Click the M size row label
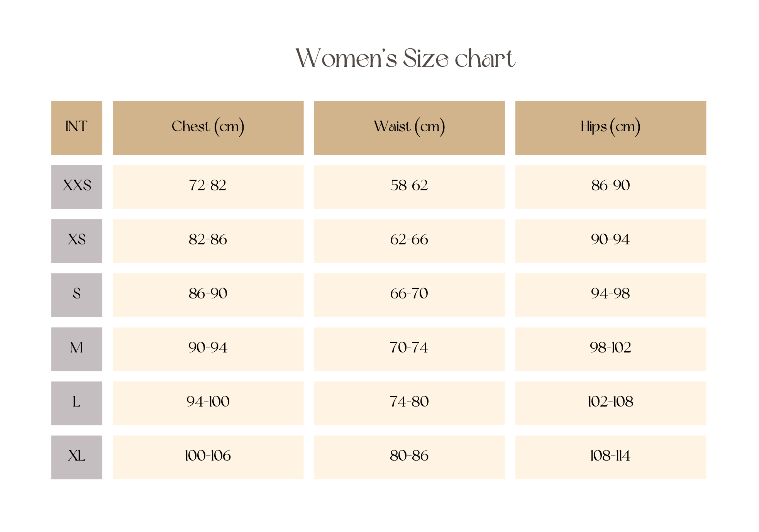Viewport: 759px width, 532px height. (x=76, y=349)
